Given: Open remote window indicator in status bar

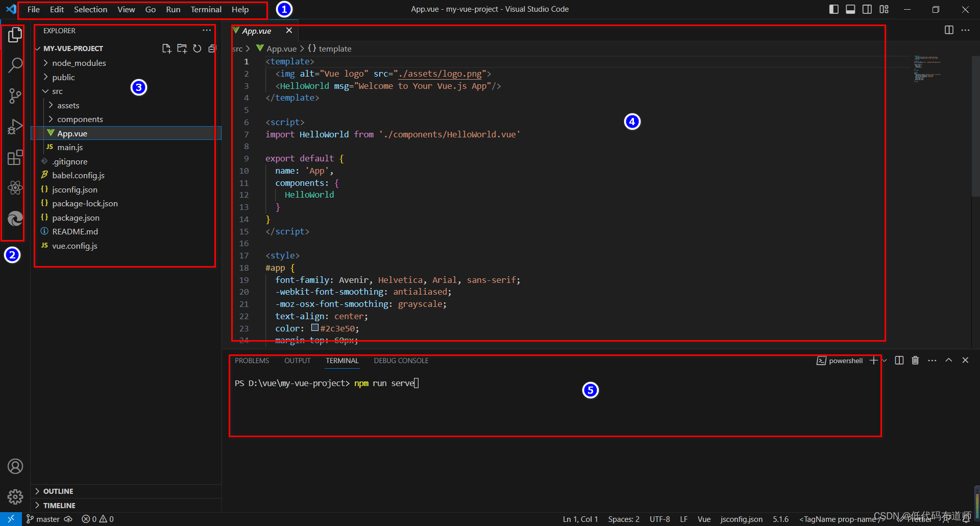Looking at the screenshot, I should point(11,519).
